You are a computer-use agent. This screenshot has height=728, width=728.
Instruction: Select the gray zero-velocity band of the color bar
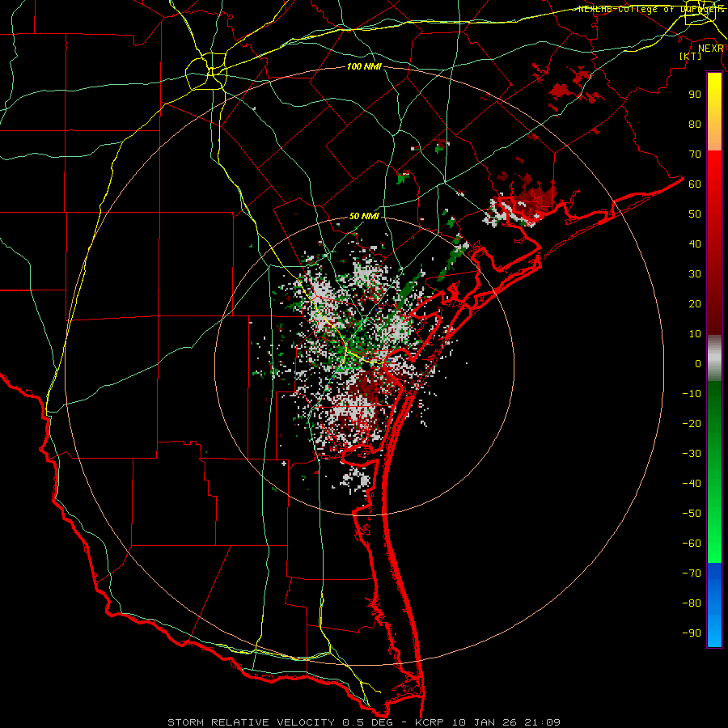[x=714, y=358]
